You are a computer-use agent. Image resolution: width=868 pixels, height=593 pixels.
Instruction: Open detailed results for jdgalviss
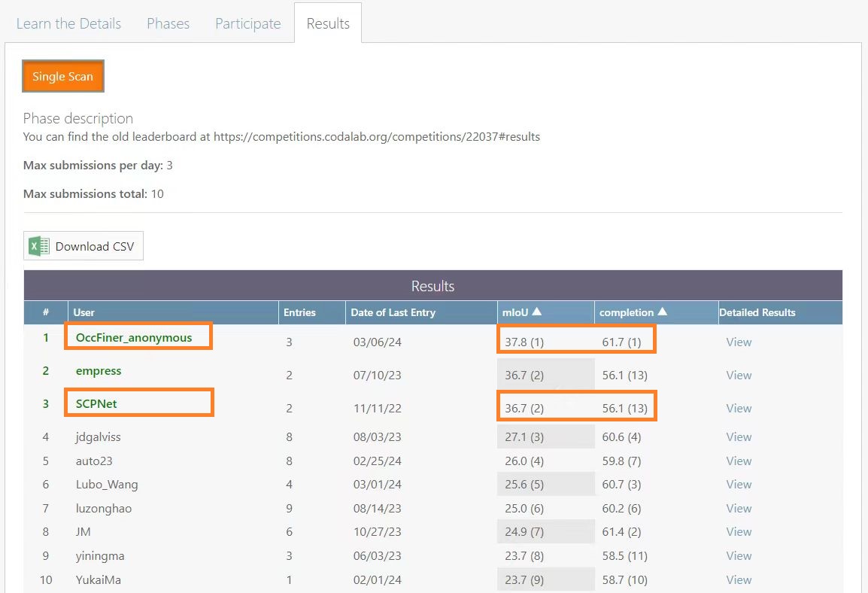pos(738,436)
